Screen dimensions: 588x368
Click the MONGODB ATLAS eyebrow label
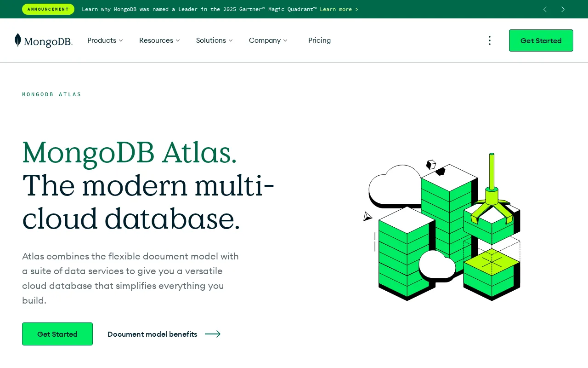click(x=51, y=94)
